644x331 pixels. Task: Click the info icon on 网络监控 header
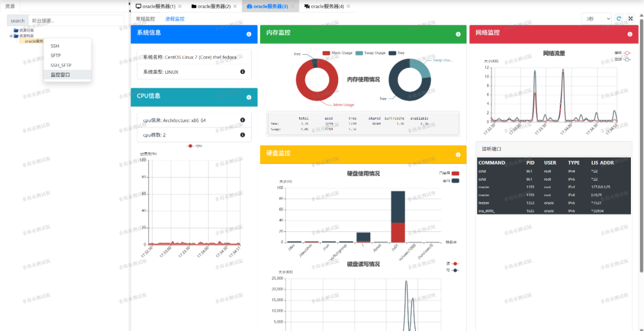pyautogui.click(x=630, y=34)
